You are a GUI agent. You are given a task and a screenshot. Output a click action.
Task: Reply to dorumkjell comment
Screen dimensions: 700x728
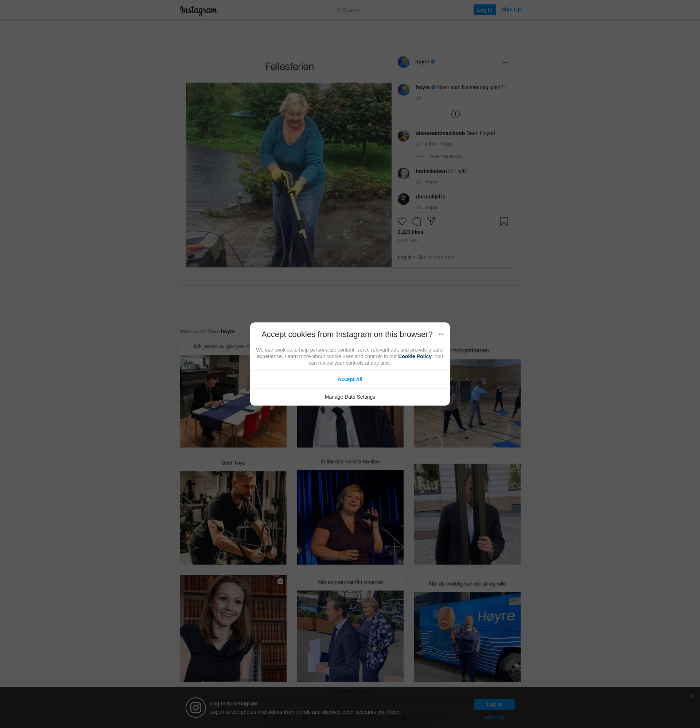(431, 208)
